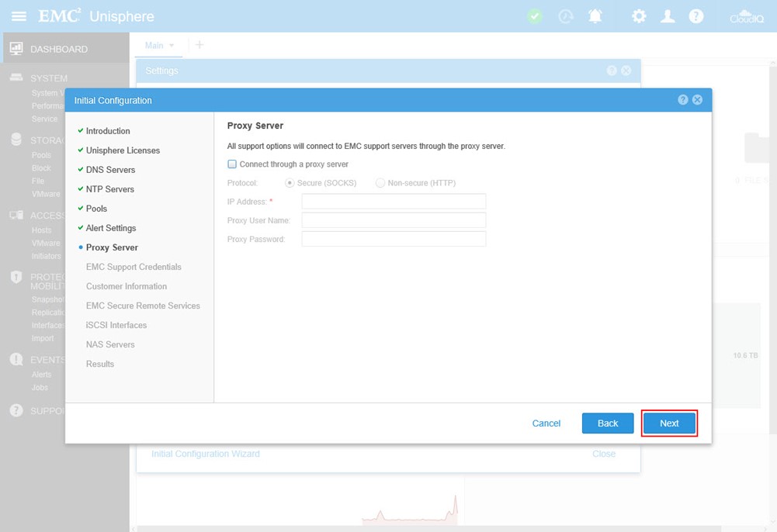The image size is (777, 532).
Task: Click the green system status check icon
Action: 534,16
